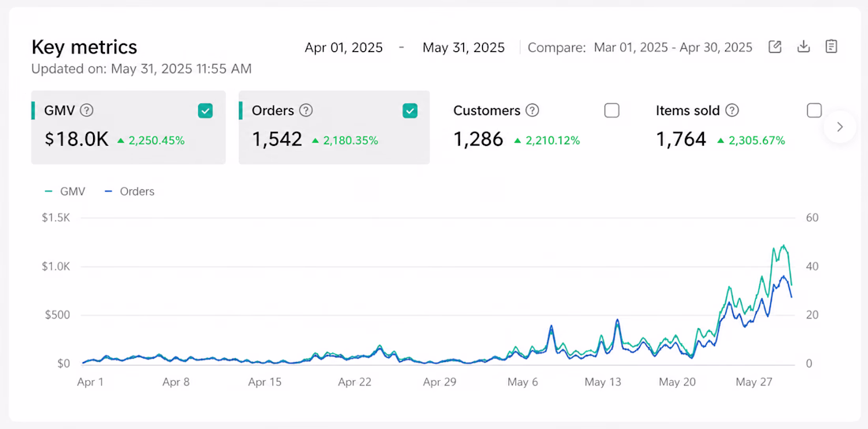
Task: Click the Items sold help icon
Action: [732, 110]
